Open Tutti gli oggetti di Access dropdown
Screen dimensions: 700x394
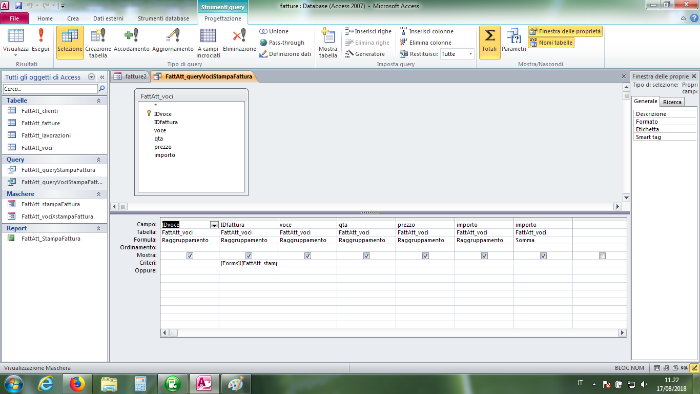point(92,77)
